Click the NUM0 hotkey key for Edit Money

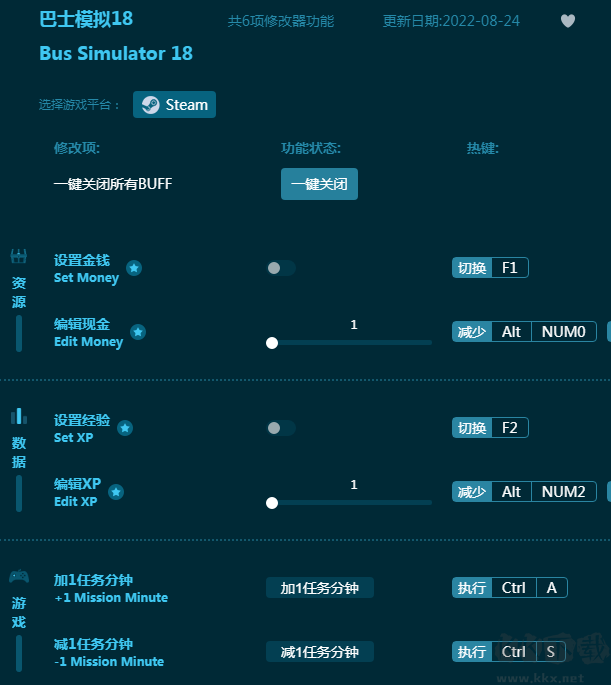pyautogui.click(x=563, y=332)
